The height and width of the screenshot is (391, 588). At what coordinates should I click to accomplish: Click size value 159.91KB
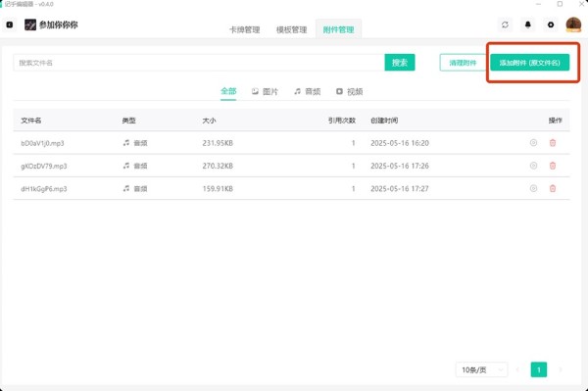pyautogui.click(x=218, y=189)
